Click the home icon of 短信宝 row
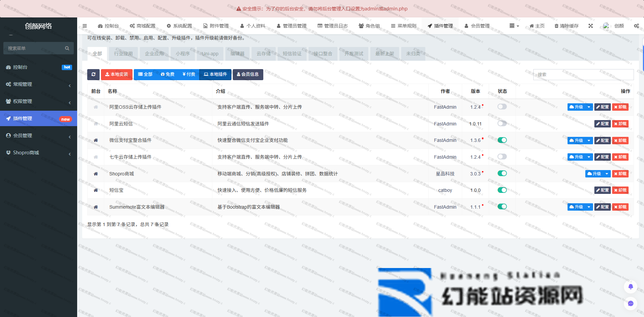Viewport: 644px width, 317px height. 96,190
